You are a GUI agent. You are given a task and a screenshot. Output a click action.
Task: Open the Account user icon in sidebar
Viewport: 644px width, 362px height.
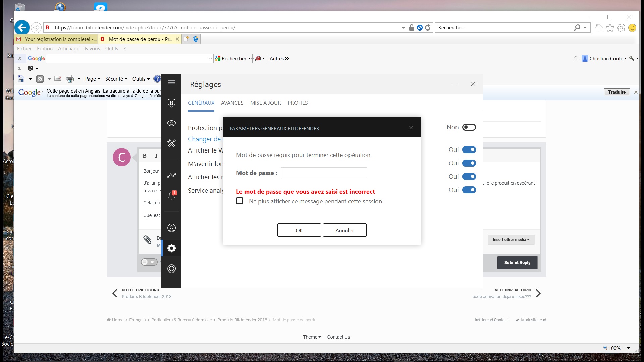pos(171,228)
